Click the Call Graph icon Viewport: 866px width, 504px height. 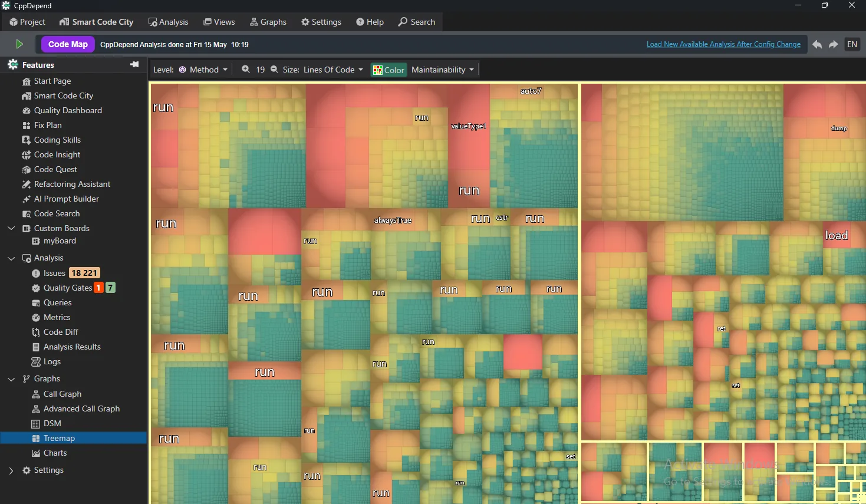pyautogui.click(x=35, y=394)
